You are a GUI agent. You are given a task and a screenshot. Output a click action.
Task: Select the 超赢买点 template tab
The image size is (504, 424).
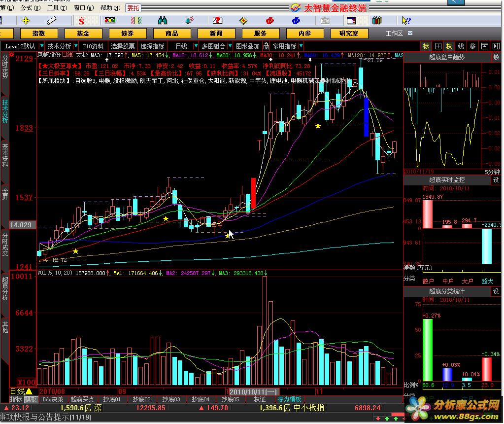[82, 399]
